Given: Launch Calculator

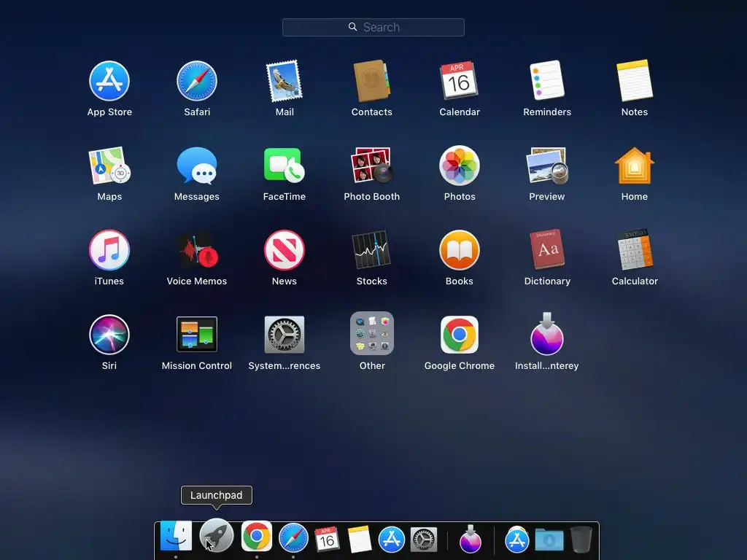Looking at the screenshot, I should pyautogui.click(x=635, y=249).
